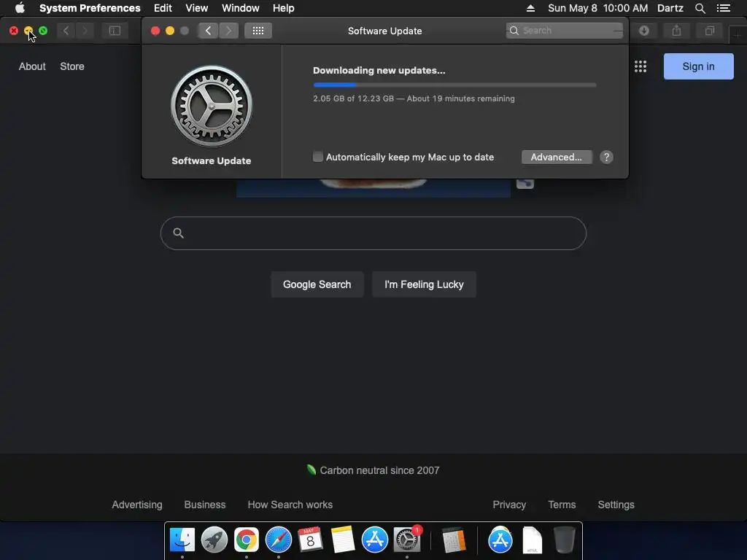The width and height of the screenshot is (747, 560).
Task: Click the Software Update gear icon
Action: (212, 106)
